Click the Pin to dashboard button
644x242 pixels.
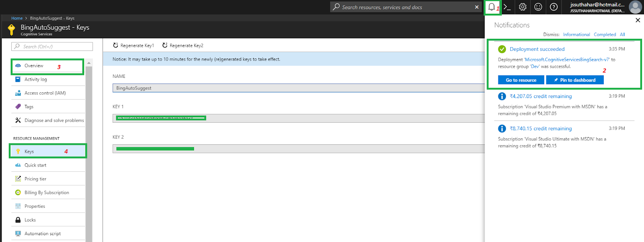click(575, 80)
